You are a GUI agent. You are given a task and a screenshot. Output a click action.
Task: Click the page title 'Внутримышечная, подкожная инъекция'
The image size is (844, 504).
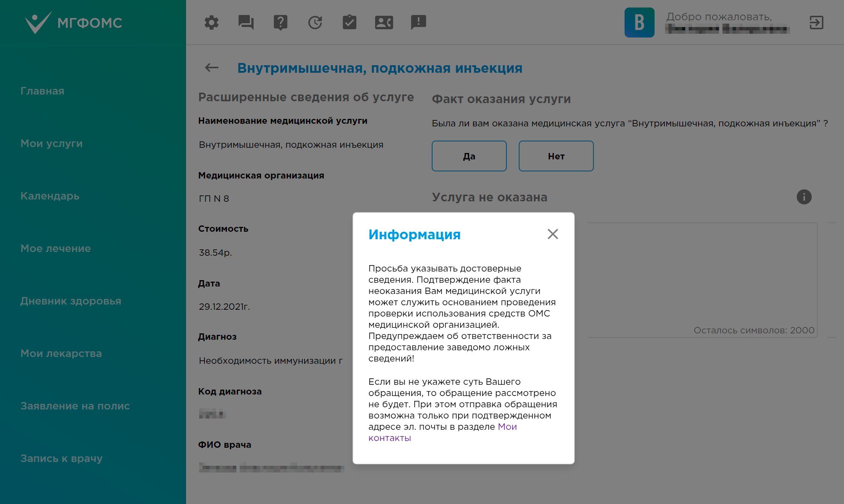[x=380, y=68]
